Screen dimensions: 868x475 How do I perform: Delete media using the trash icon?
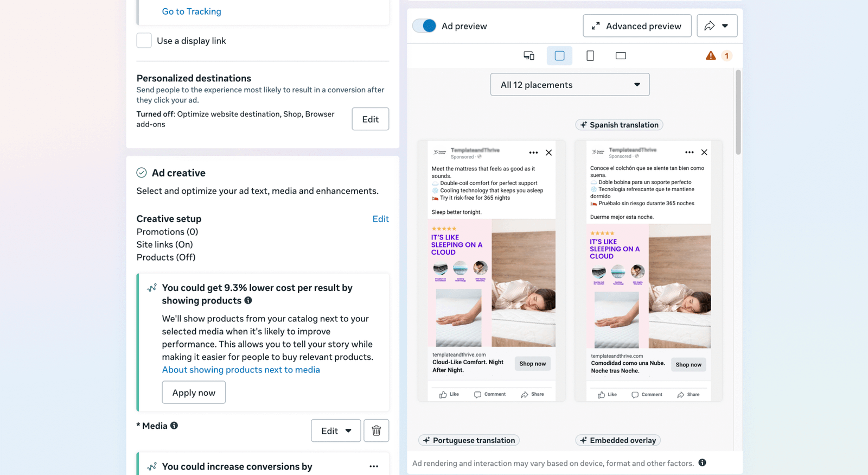click(376, 430)
